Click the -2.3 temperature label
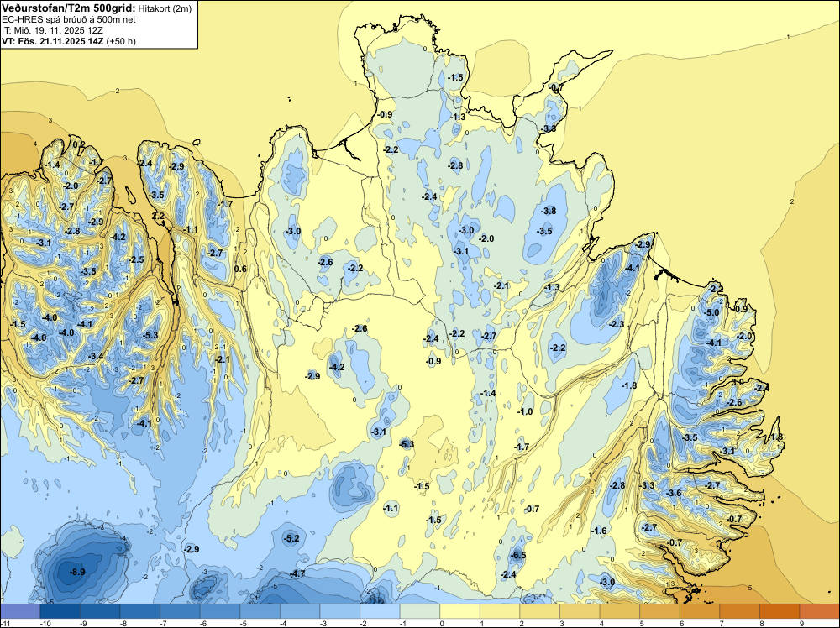This screenshot has height=628, width=840. click(x=617, y=324)
